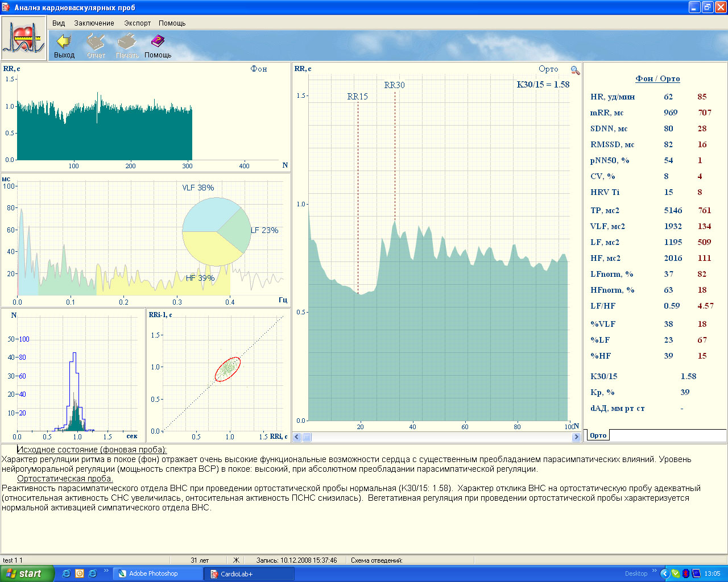Select the Орто tab below the data table
This screenshot has width=728, height=582.
point(598,435)
